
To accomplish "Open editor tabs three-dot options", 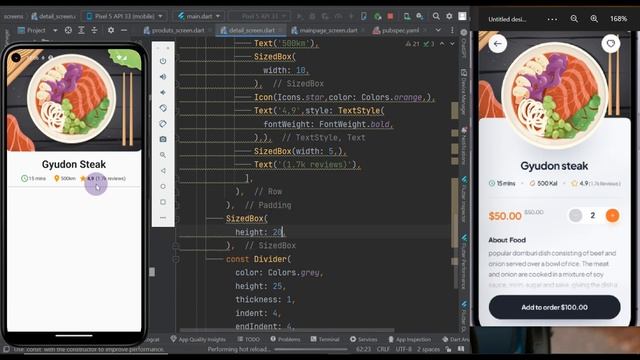I will point(452,30).
